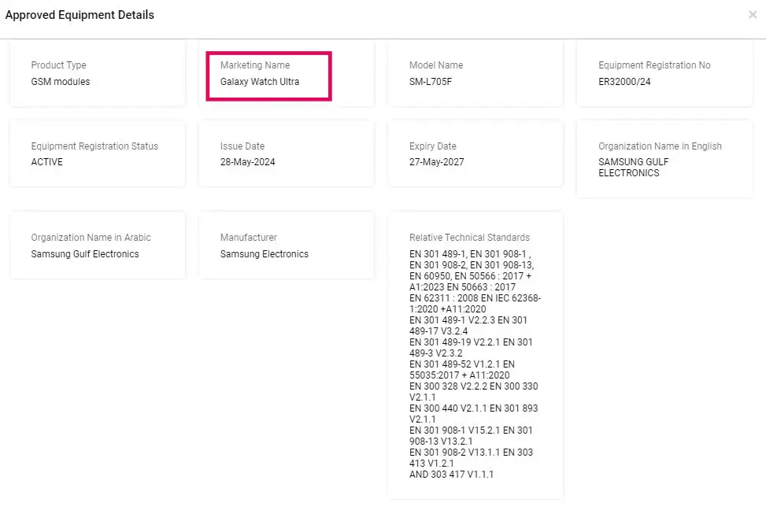Click the 'Model Name' label
The height and width of the screenshot is (532, 766).
436,65
